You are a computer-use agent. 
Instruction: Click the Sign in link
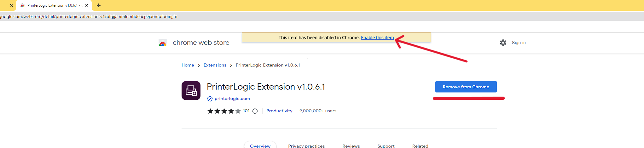(x=519, y=43)
